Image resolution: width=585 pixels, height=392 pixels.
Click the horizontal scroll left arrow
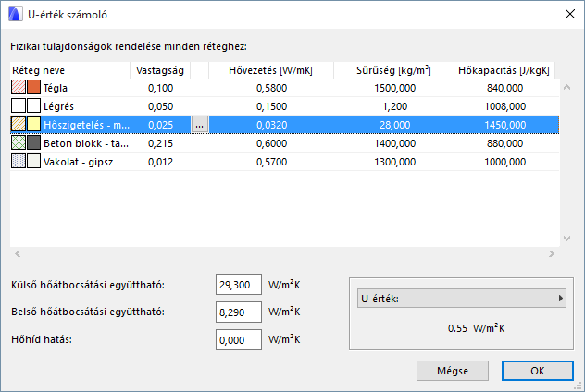tap(18, 254)
